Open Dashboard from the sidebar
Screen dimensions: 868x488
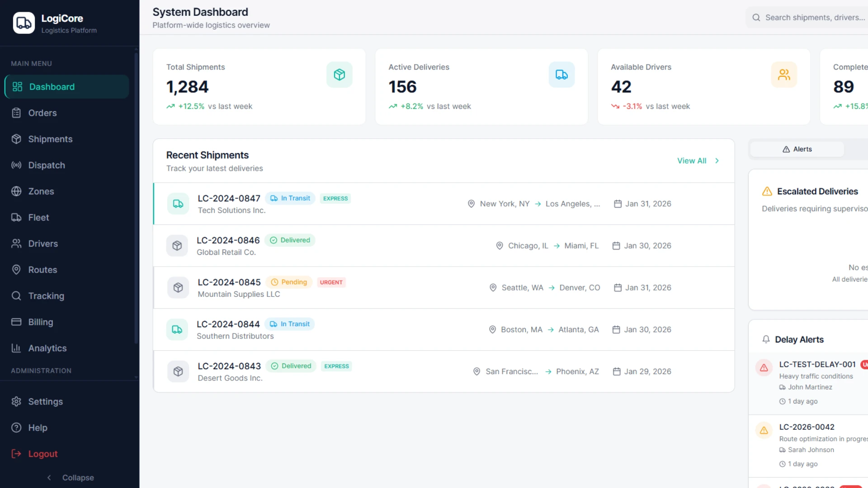(x=67, y=87)
